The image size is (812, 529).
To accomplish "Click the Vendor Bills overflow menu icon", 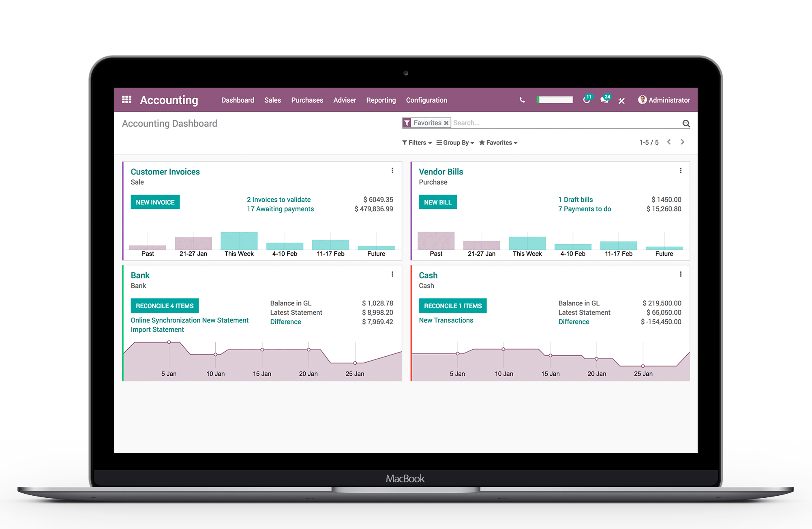I will (681, 171).
